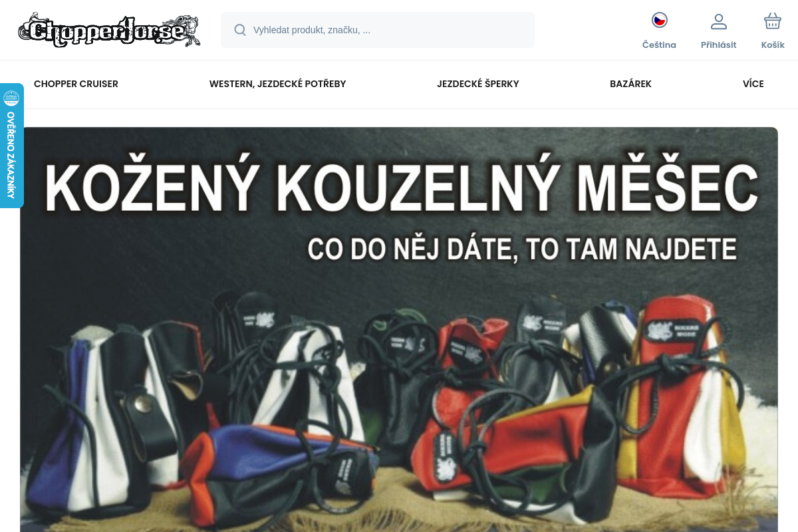The width and height of the screenshot is (798, 532).
Task: Click the Czech flag language icon
Action: (659, 21)
